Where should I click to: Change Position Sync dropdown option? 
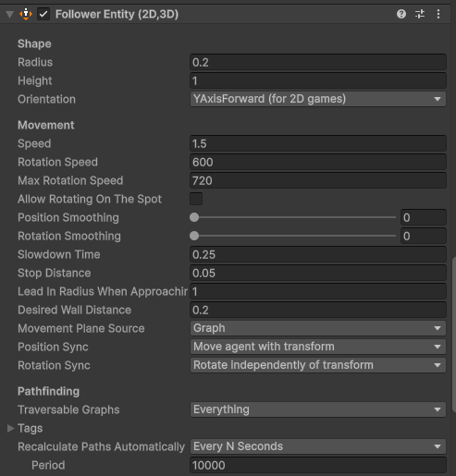(x=318, y=347)
